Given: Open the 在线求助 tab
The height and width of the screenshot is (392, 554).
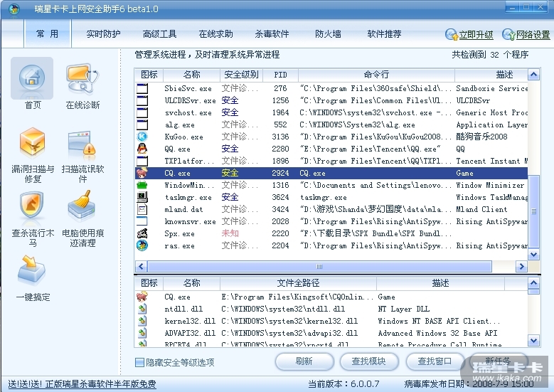Looking at the screenshot, I should pyautogui.click(x=215, y=34).
